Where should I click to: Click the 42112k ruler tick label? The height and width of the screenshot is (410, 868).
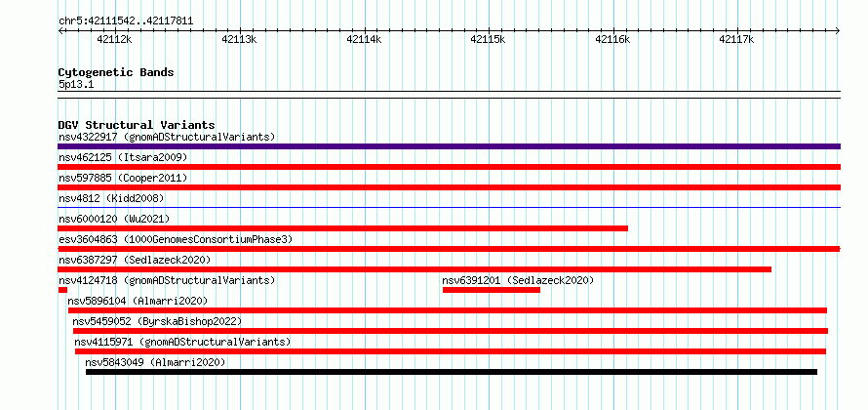(x=114, y=39)
